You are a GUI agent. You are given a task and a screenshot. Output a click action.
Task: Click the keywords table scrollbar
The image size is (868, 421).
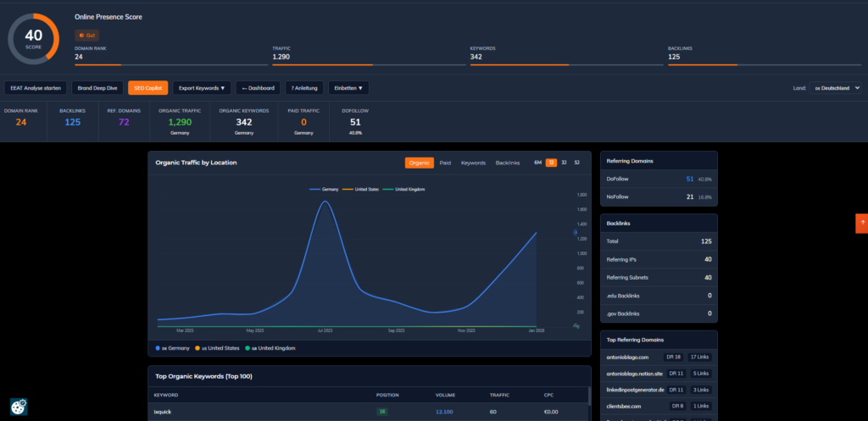pos(588,398)
